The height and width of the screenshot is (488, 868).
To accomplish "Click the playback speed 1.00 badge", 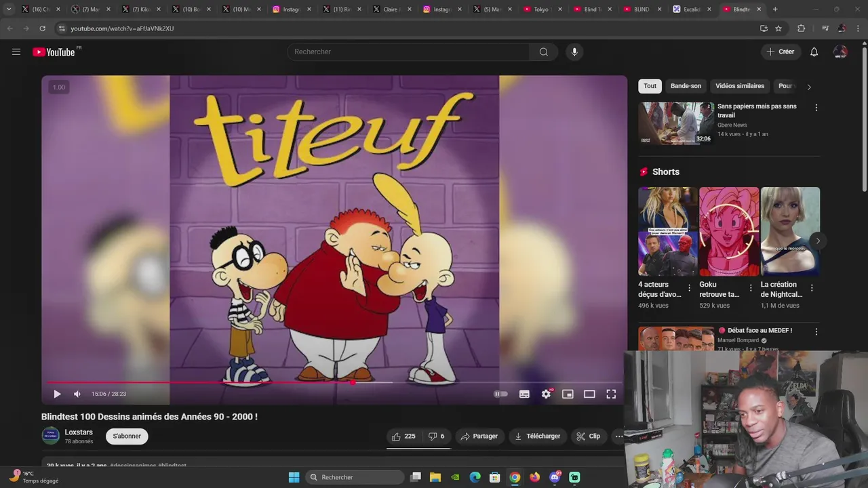I will coord(59,87).
